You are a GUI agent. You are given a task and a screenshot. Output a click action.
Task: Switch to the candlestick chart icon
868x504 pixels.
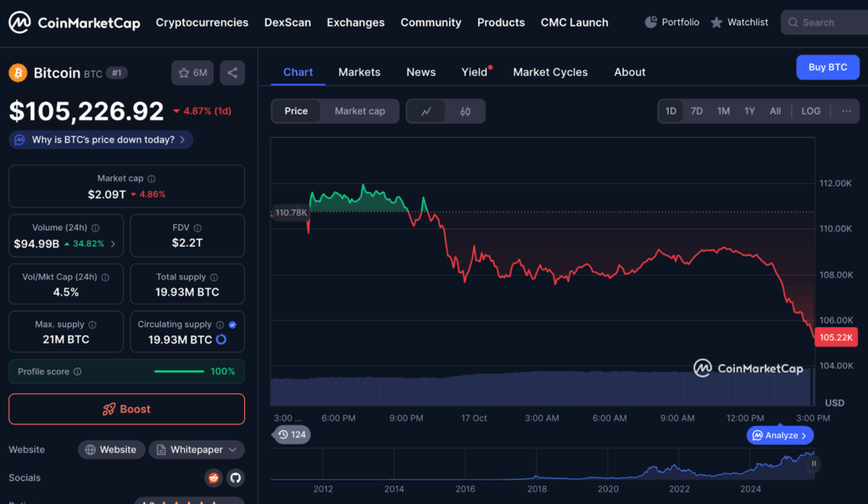click(x=465, y=111)
